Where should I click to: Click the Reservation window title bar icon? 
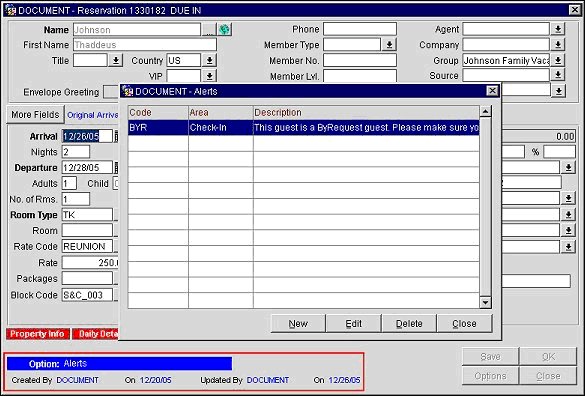tap(10, 10)
